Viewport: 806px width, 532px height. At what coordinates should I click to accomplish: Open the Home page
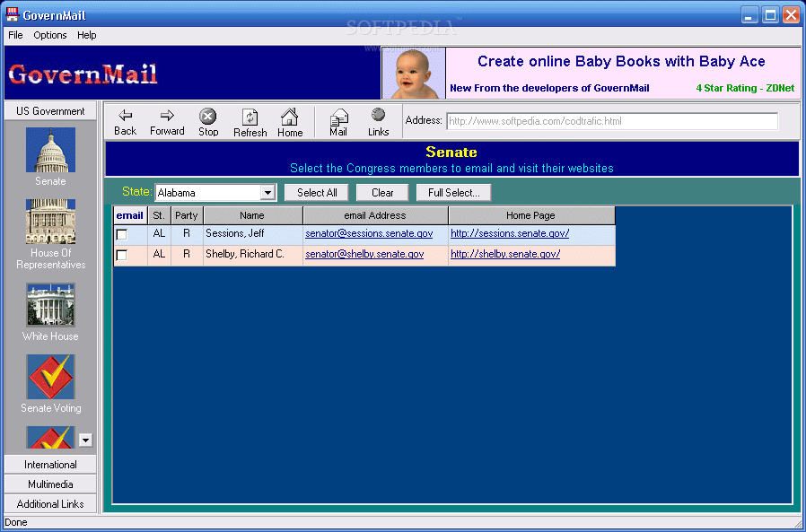coord(290,122)
